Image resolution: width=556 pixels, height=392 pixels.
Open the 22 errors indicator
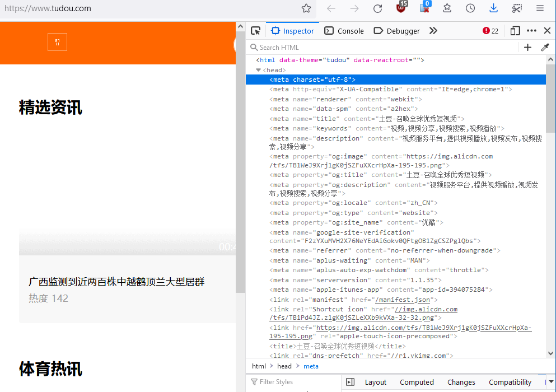pyautogui.click(x=490, y=31)
